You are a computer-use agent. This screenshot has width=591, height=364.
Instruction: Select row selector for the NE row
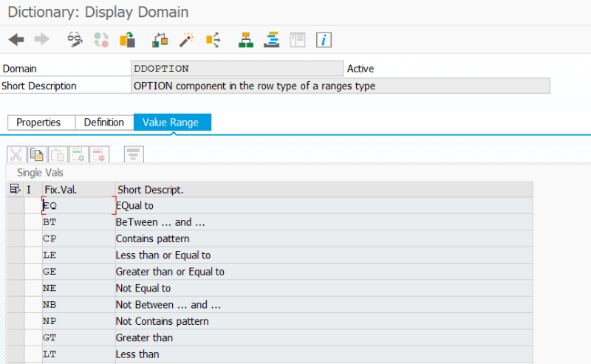click(x=16, y=289)
